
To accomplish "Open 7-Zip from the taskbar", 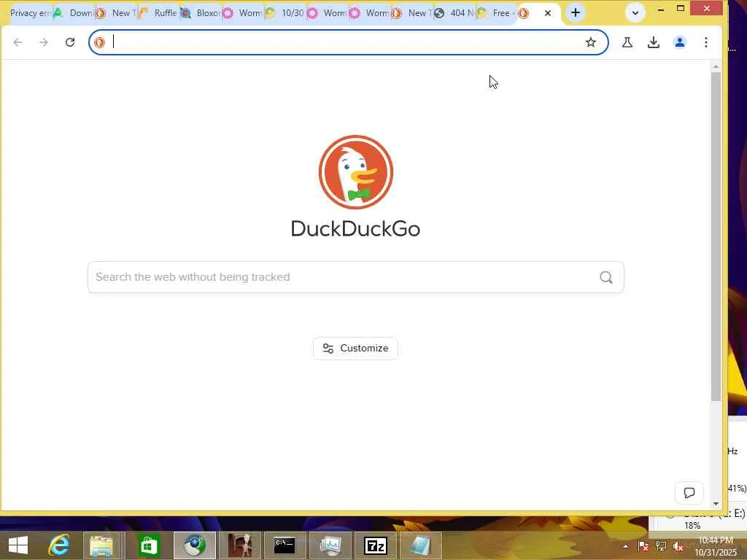I will (376, 545).
